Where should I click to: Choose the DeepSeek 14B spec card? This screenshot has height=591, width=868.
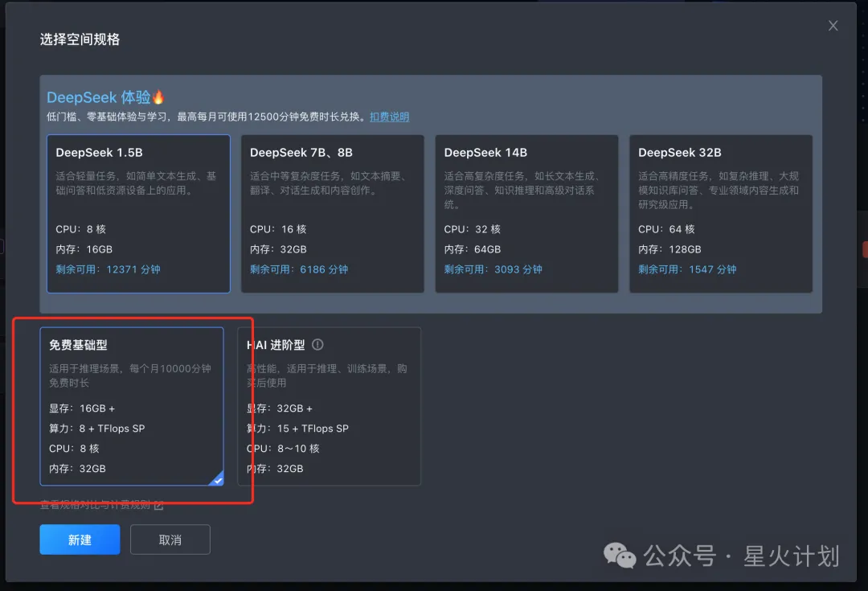(526, 214)
